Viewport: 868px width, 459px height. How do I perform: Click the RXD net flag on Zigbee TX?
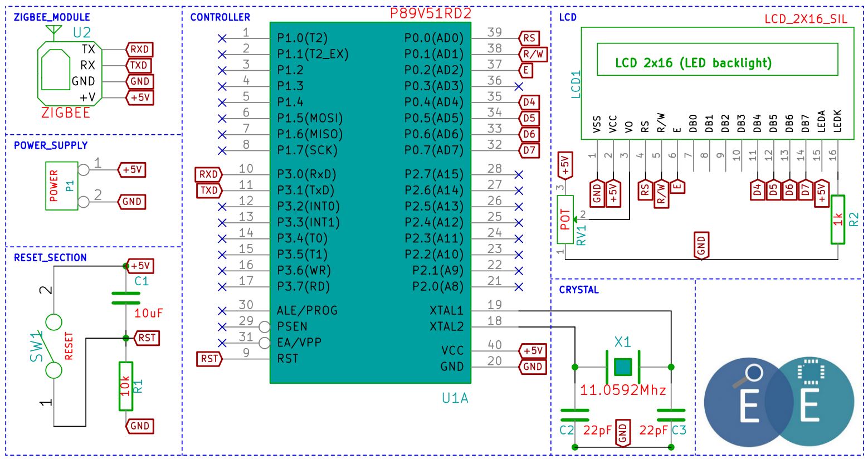pos(139,49)
